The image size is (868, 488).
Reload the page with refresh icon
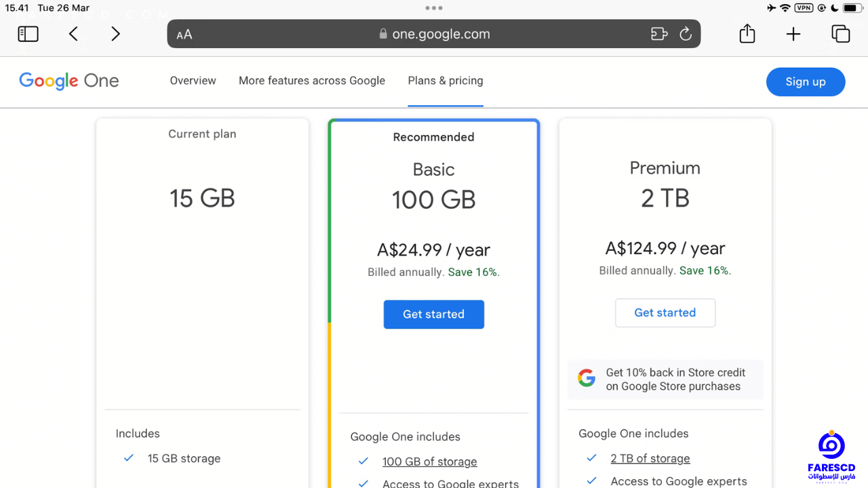point(686,34)
